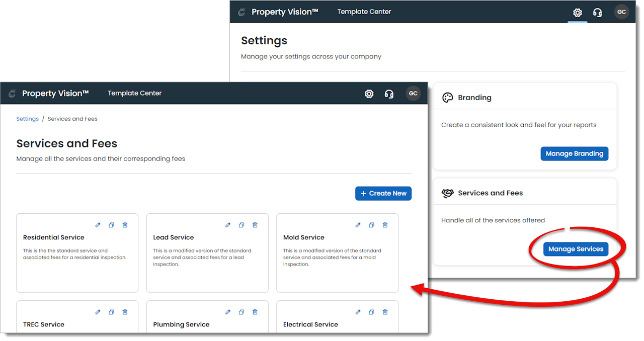This screenshot has height=341, width=644.
Task: Duplicate the Mold Service card
Action: [x=371, y=225]
